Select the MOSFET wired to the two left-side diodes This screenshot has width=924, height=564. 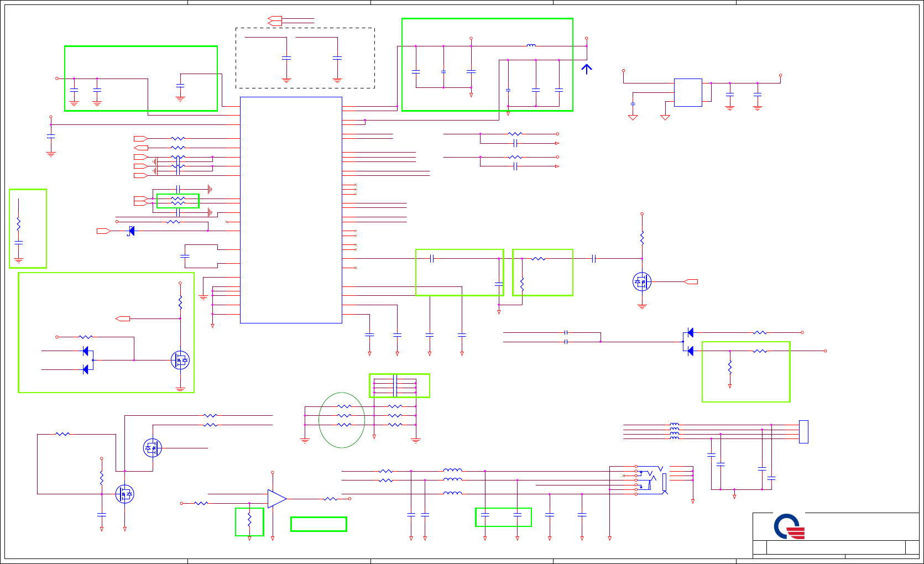tap(180, 360)
